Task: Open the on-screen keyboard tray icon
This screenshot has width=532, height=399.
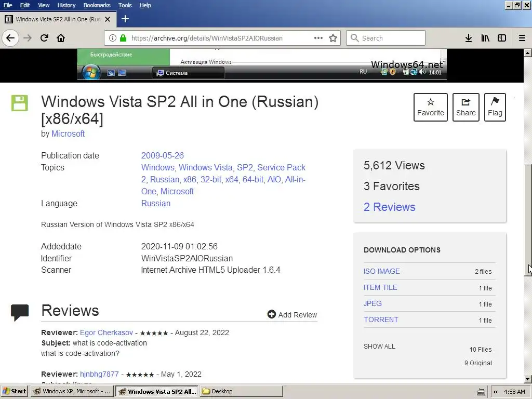Action: click(x=481, y=392)
